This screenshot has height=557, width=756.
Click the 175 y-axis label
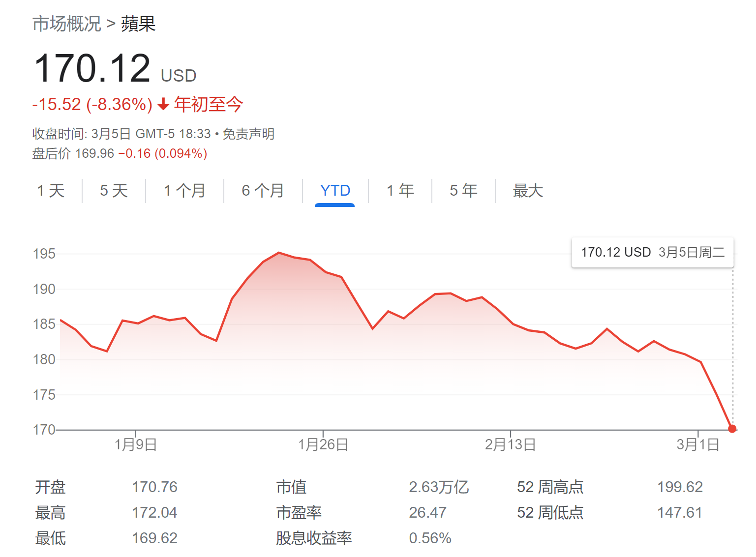(44, 395)
